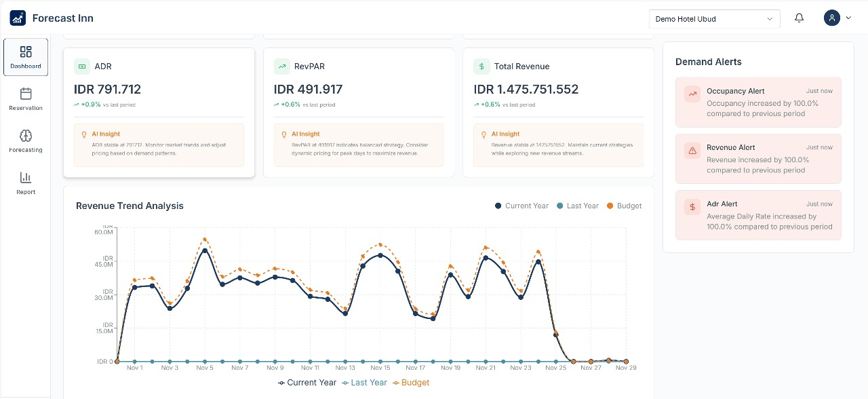Click the Occupancy Alert trend icon
This screenshot has width=868, height=399.
coord(692,94)
